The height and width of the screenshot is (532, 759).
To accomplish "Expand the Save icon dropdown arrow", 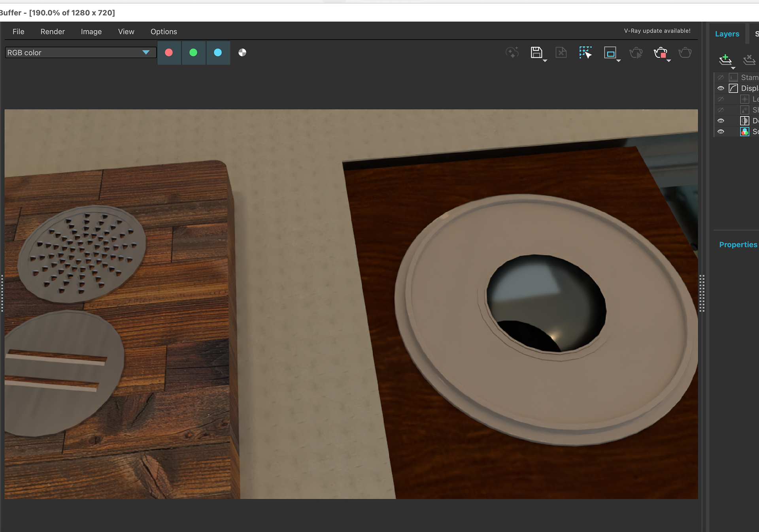I will point(545,61).
